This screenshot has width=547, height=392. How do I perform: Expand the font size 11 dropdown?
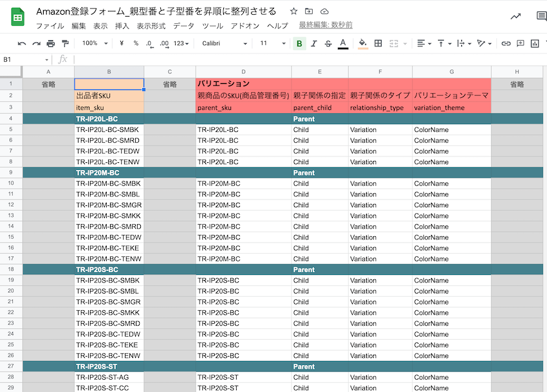[273, 43]
